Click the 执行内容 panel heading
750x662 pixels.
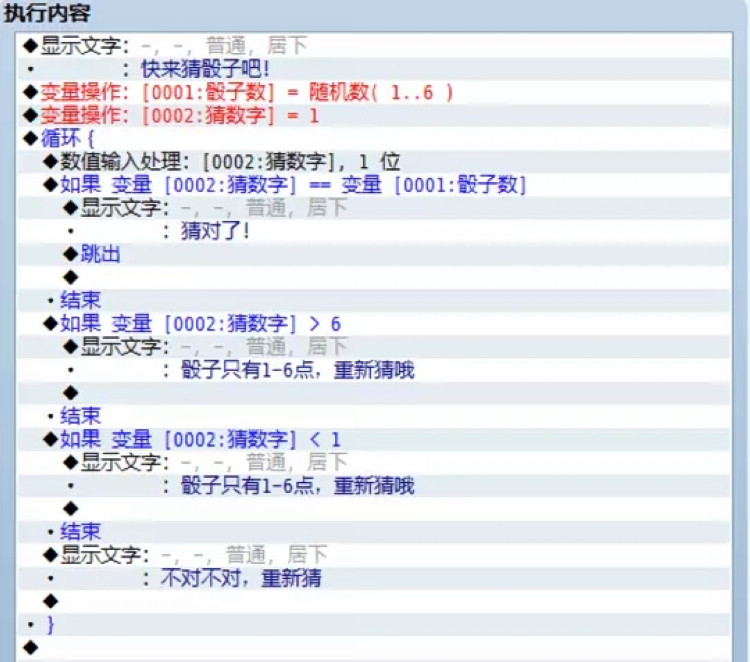(x=47, y=13)
